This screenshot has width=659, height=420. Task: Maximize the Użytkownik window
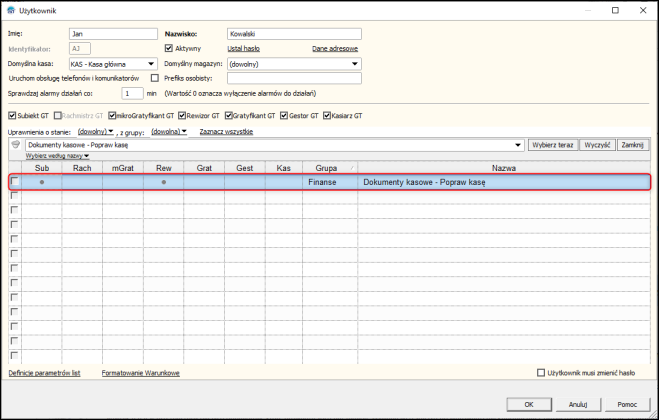point(615,10)
